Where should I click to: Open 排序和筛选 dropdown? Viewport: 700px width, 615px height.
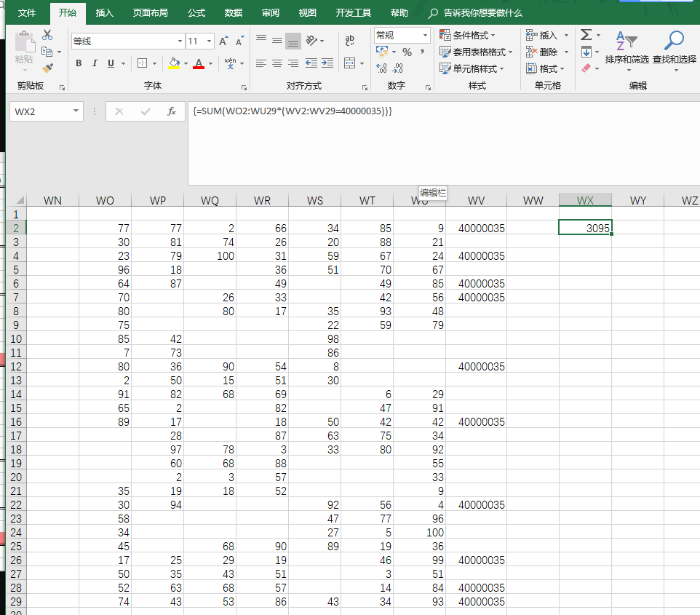[627, 52]
